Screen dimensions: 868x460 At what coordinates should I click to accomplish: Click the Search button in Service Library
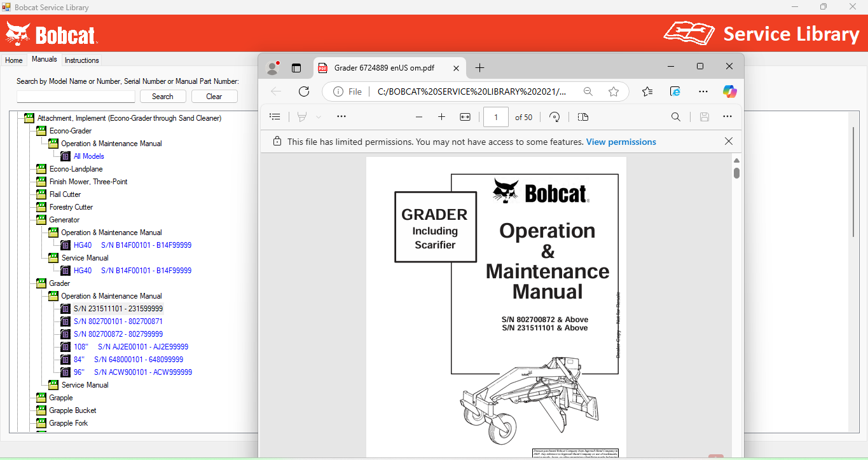click(x=163, y=97)
